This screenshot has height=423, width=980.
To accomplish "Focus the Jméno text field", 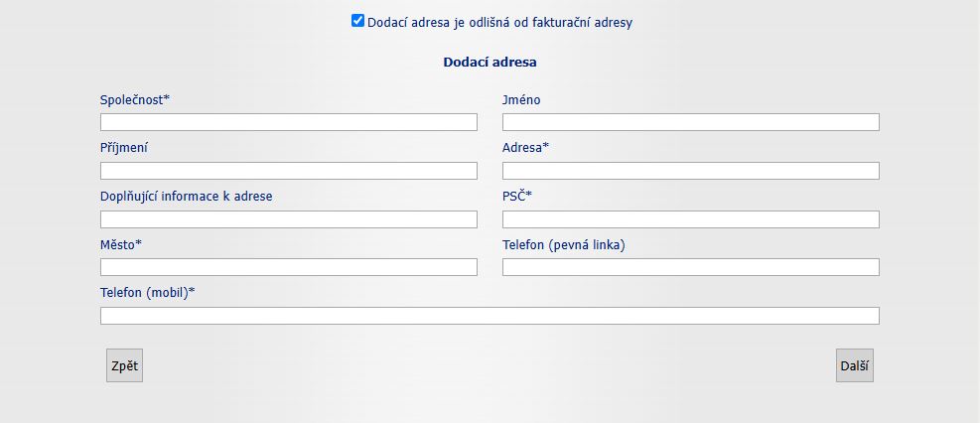I will pos(690,122).
